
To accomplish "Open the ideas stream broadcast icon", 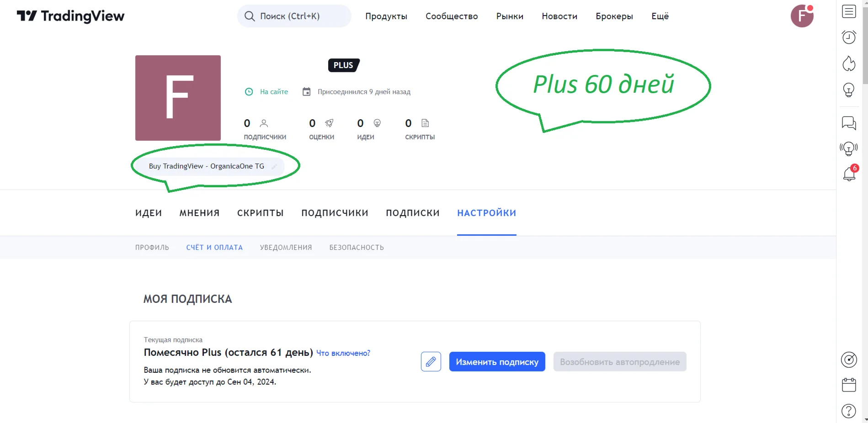I will coord(849,148).
